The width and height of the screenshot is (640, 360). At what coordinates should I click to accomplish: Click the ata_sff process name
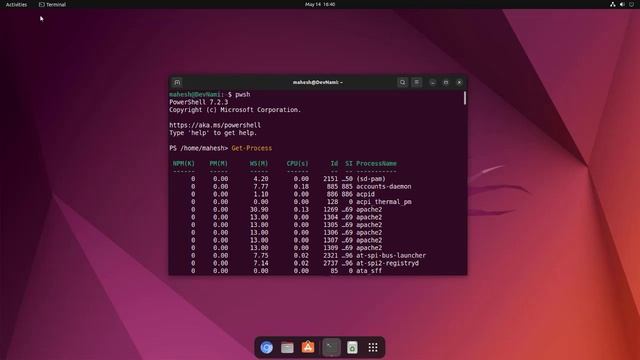369,271
